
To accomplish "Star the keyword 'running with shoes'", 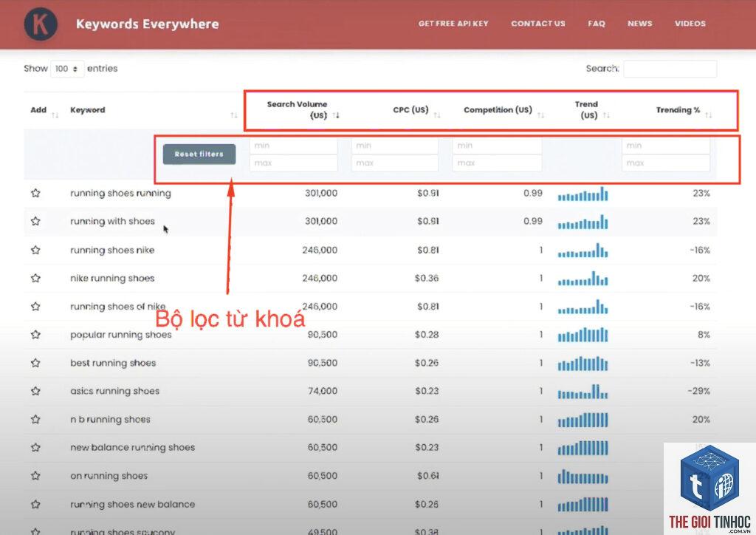I will (35, 221).
